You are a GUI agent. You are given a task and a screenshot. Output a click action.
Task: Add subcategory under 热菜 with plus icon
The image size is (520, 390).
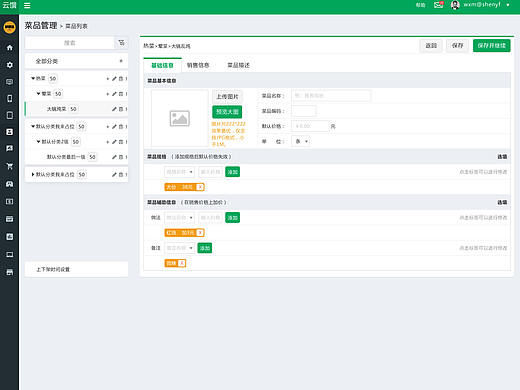108,79
